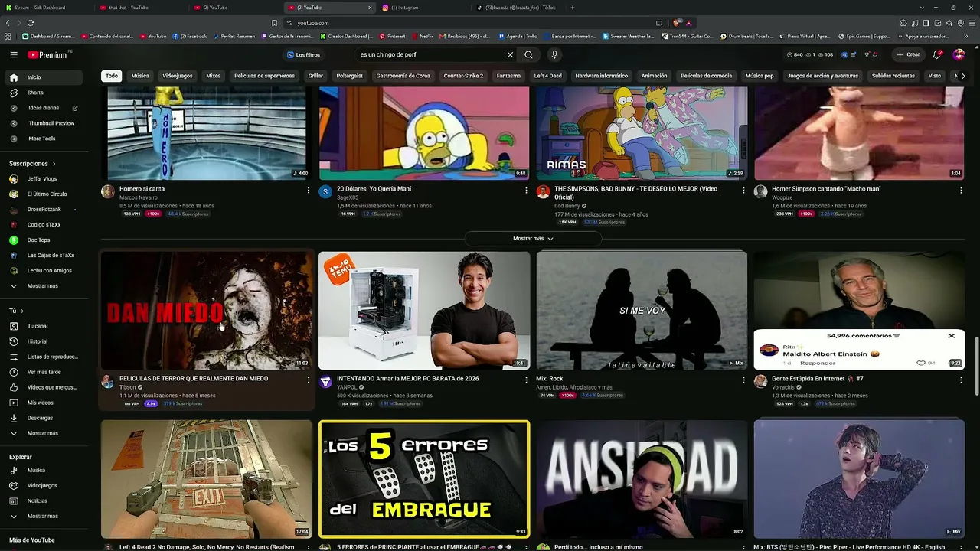Open the video title INTENTANDO Armar la MEJOR PC BARATA

click(408, 379)
